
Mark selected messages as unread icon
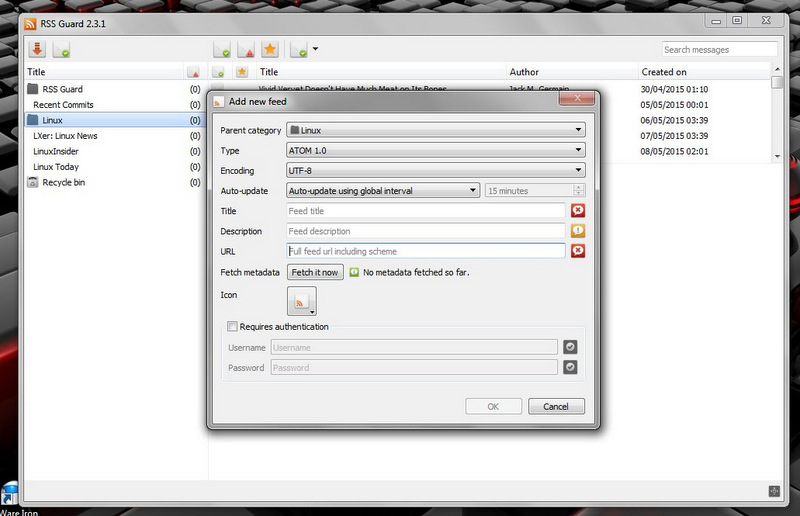click(x=246, y=50)
